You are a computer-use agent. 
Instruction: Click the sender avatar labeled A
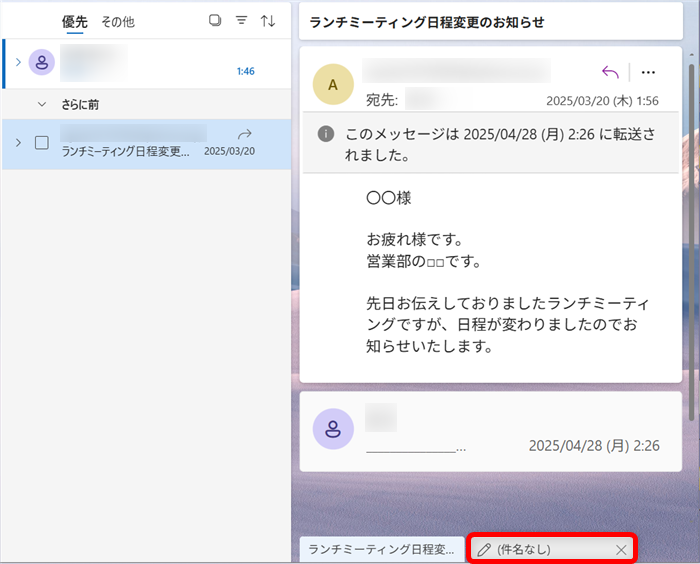tap(333, 84)
